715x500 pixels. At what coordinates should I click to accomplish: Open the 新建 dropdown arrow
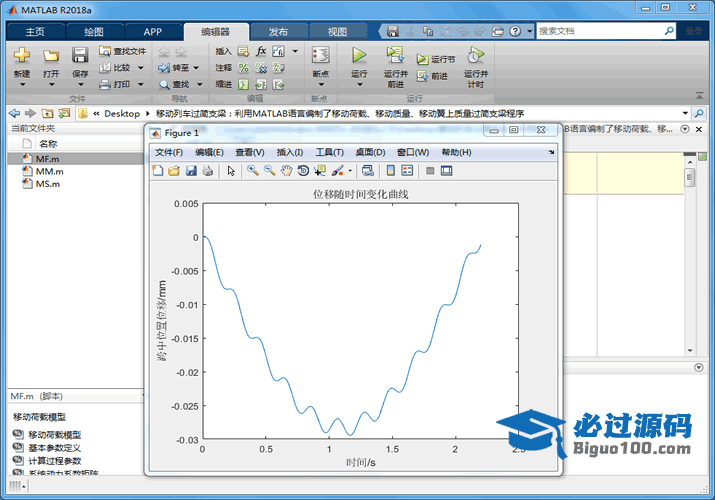(22, 85)
